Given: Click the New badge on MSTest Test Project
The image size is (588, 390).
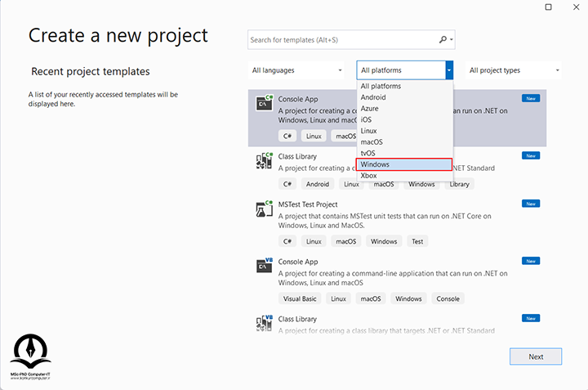Looking at the screenshot, I should click(x=531, y=204).
